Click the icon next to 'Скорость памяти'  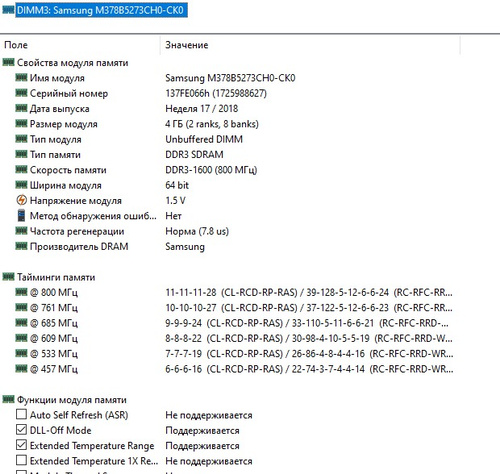[21, 169]
